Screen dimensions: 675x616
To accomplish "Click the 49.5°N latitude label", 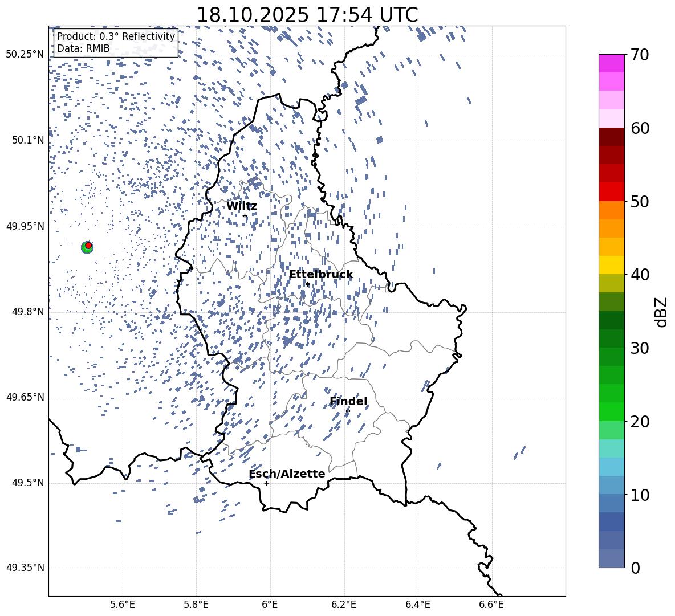I will pos(28,483).
